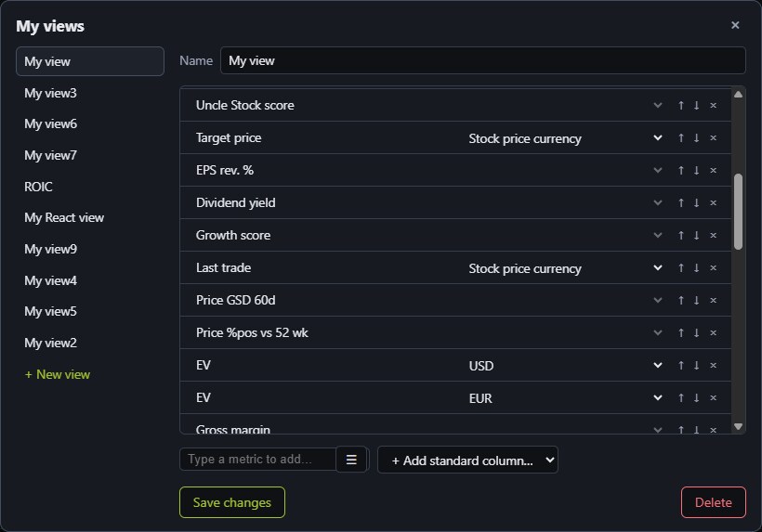
Task: Move Dividend yield column down
Action: pyautogui.click(x=696, y=203)
